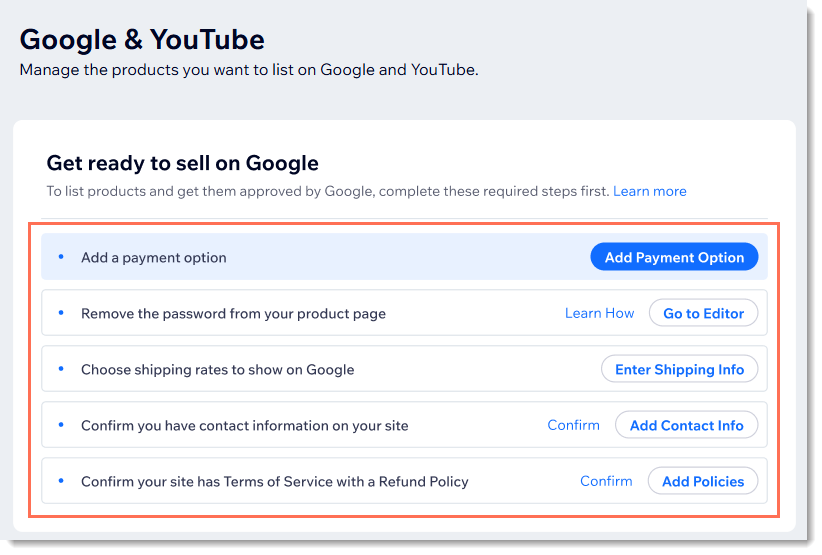Image resolution: width=822 pixels, height=555 pixels.
Task: Select the 'Add a payment option' step text
Action: pos(154,257)
